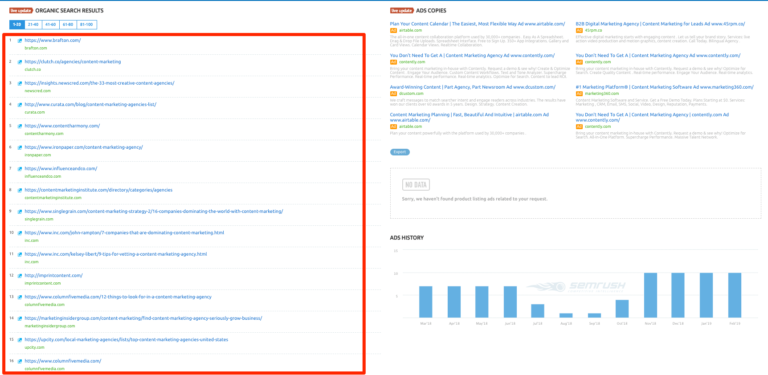Open external-link icon next to clutch.co agencies URL

20,62
